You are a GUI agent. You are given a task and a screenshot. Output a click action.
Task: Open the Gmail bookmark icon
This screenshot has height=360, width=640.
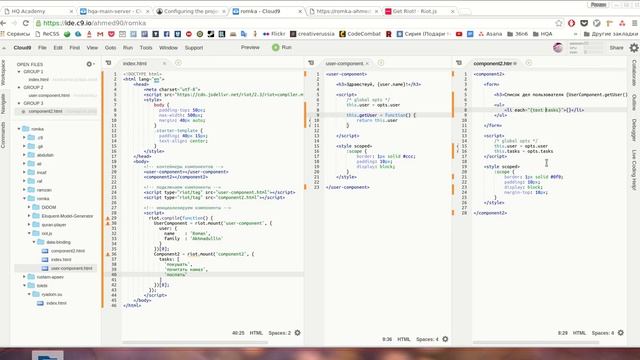(100, 34)
